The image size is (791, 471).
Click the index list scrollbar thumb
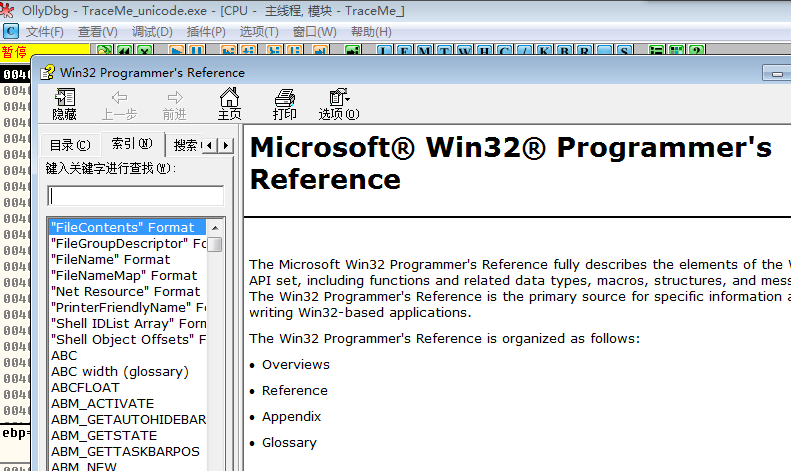tap(215, 244)
